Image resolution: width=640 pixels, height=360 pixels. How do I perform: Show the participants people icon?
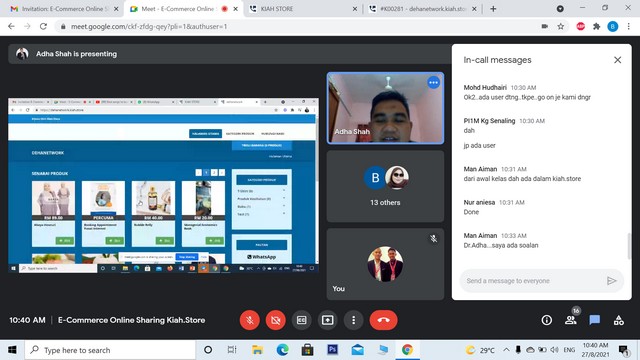[x=571, y=320]
